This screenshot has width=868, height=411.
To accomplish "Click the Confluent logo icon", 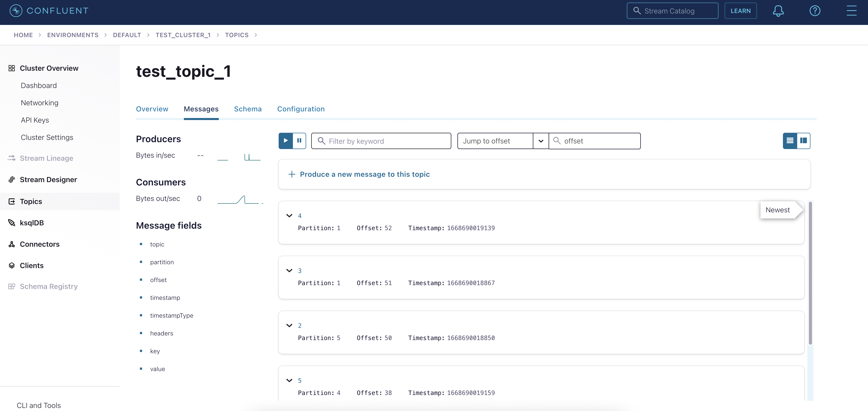I will point(16,11).
